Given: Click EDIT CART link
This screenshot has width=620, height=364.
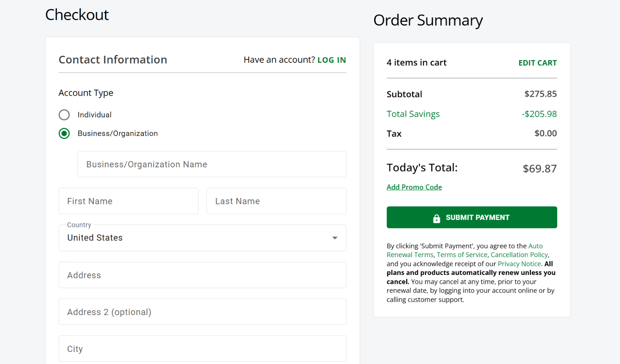Looking at the screenshot, I should tap(537, 63).
